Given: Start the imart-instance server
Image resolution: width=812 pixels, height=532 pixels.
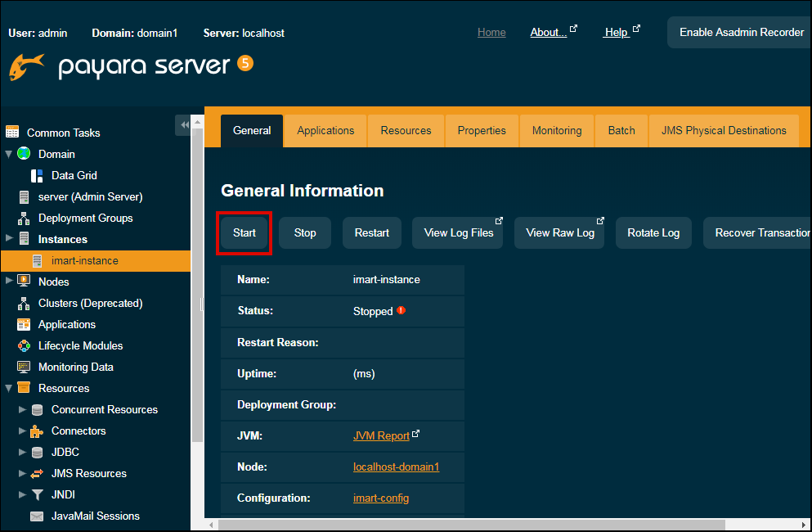Looking at the screenshot, I should click(244, 232).
